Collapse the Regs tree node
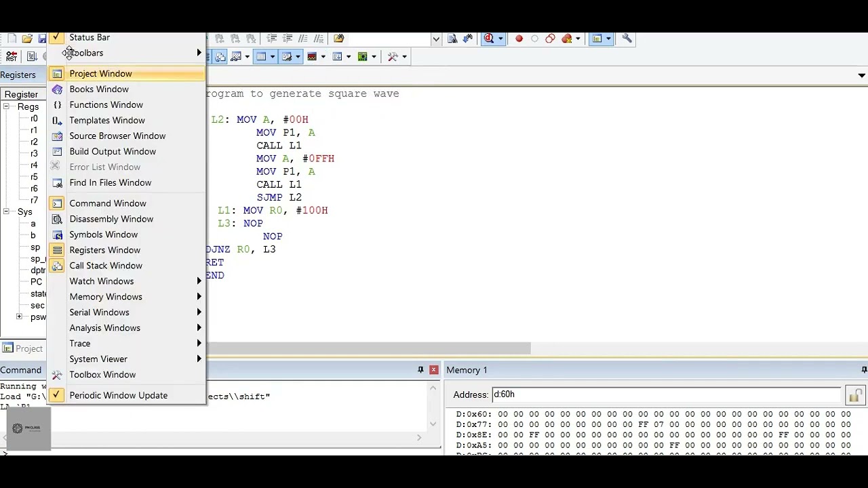Screen dimensions: 868x488 tap(6, 106)
